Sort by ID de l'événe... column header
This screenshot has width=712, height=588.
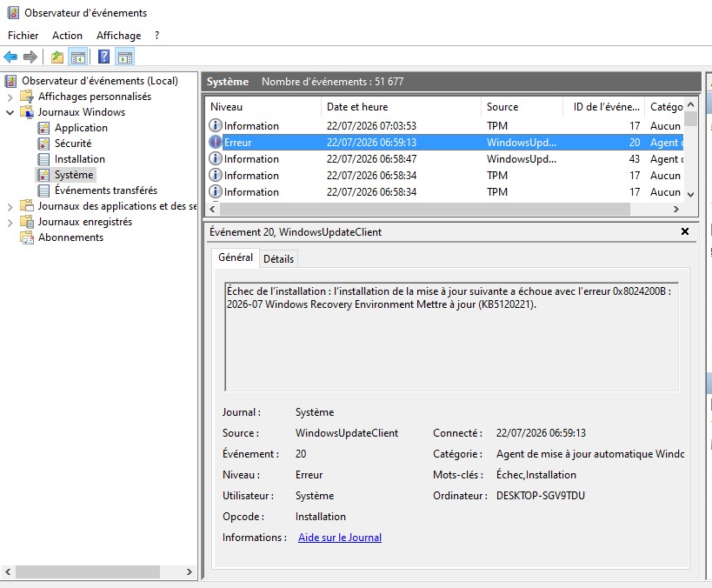[x=604, y=107]
